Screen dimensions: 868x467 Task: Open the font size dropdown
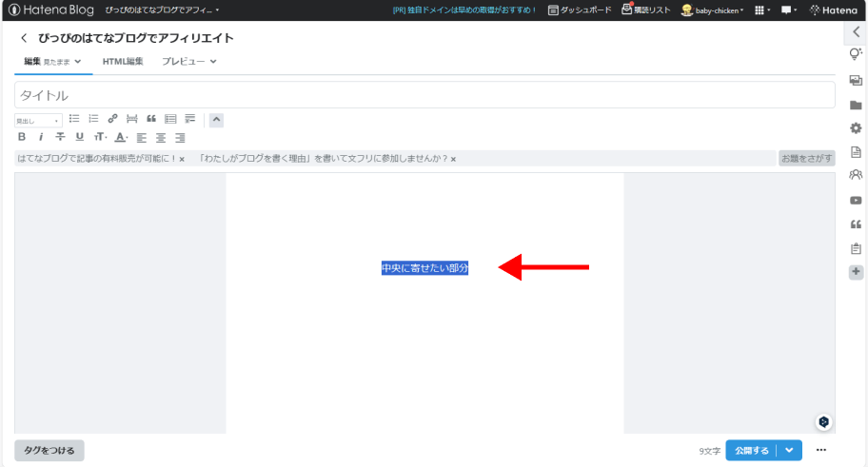(x=100, y=137)
